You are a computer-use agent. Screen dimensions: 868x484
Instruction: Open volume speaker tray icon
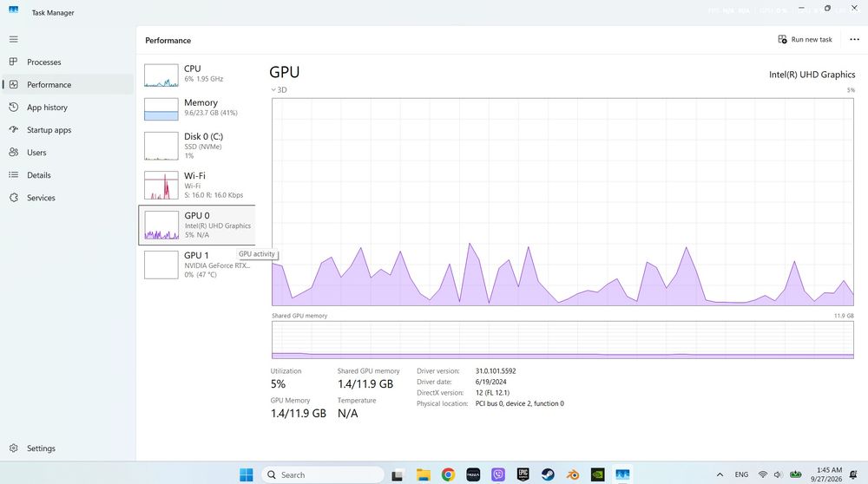point(778,474)
